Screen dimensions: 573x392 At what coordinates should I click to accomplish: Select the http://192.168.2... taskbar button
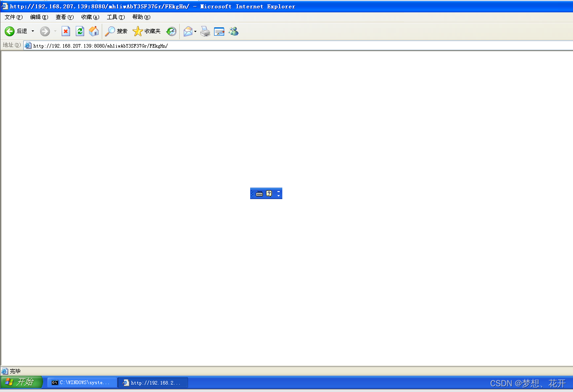(154, 383)
